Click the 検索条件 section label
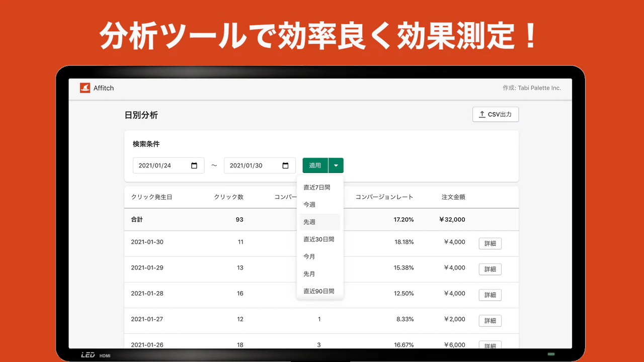The image size is (644, 362). click(146, 144)
